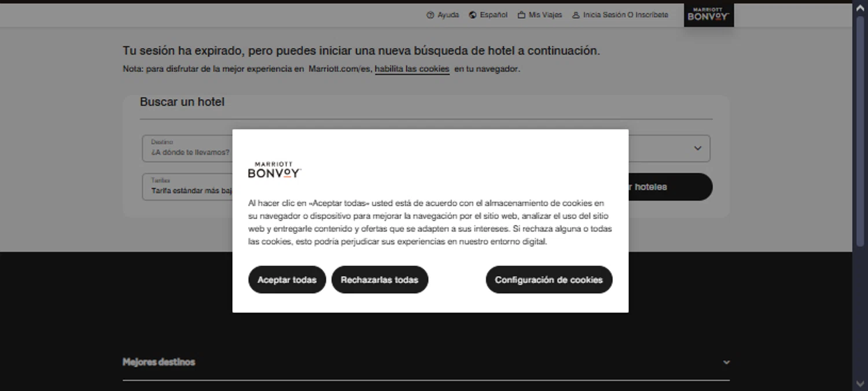Click the habilita las cookies link
868x391 pixels.
412,69
